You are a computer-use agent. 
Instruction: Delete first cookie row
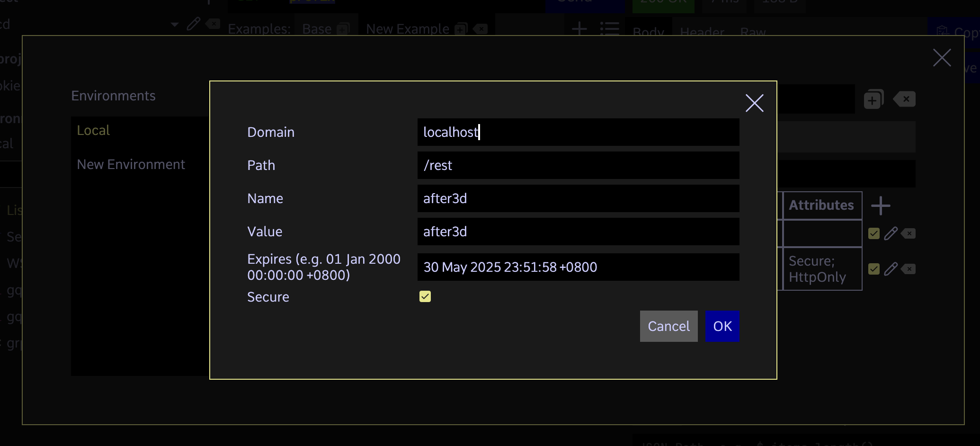tap(908, 233)
